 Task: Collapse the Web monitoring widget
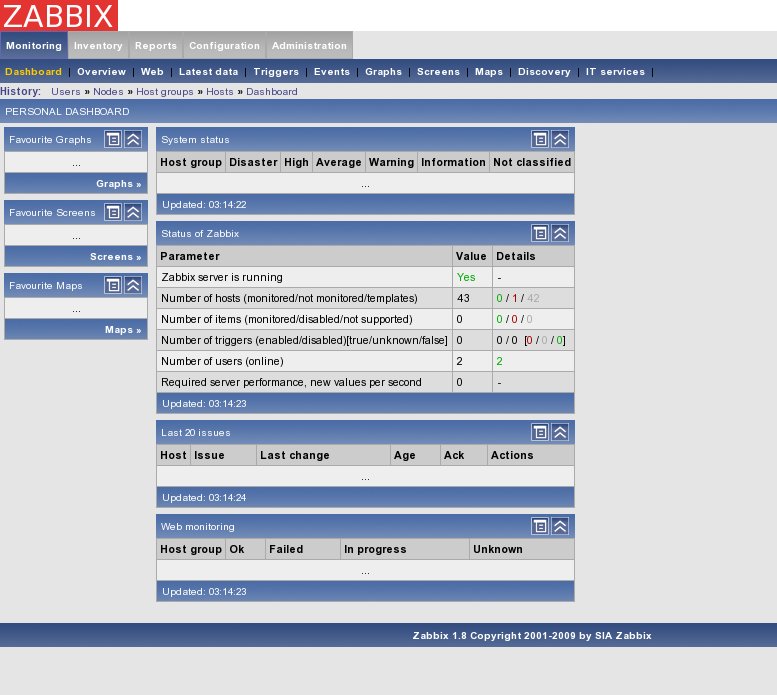click(x=560, y=526)
